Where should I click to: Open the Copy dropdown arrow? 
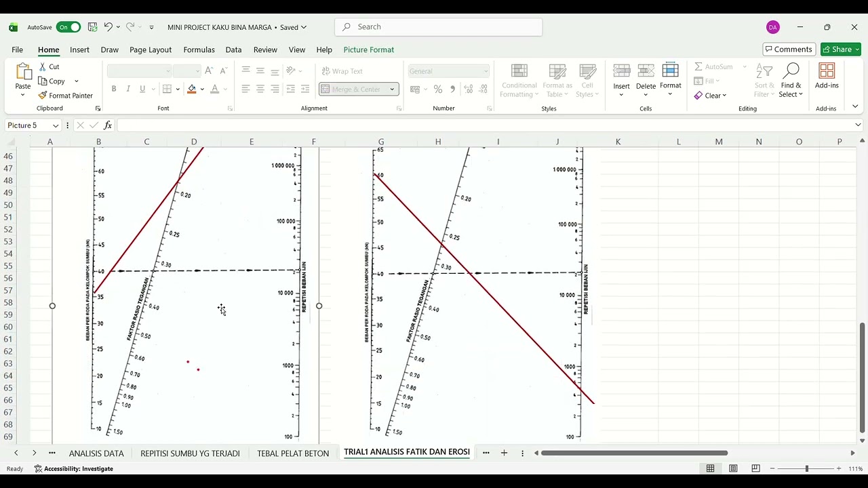[x=76, y=81]
